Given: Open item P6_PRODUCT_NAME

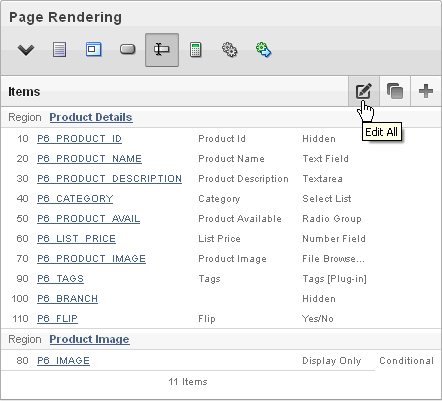Looking at the screenshot, I should coord(89,159).
